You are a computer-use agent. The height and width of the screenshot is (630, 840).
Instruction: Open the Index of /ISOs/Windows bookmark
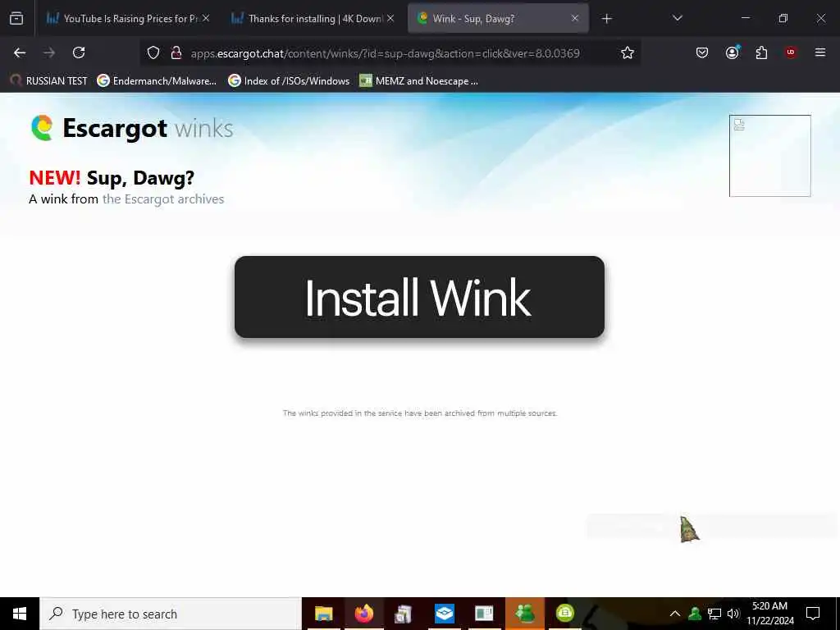[x=289, y=81]
